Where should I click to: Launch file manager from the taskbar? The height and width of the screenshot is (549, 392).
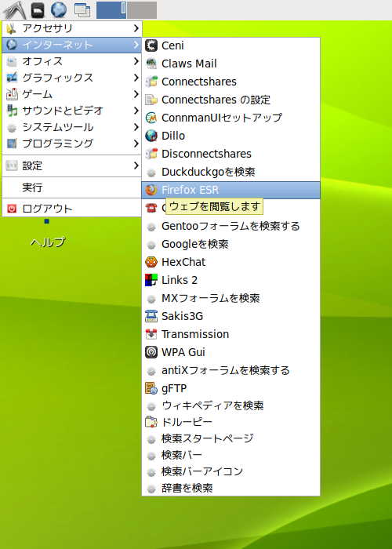click(38, 9)
